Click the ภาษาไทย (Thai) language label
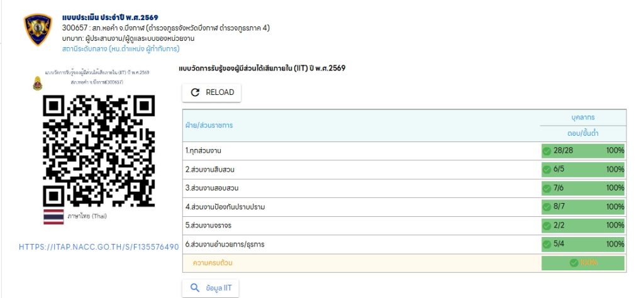The height and width of the screenshot is (298, 644). click(87, 216)
